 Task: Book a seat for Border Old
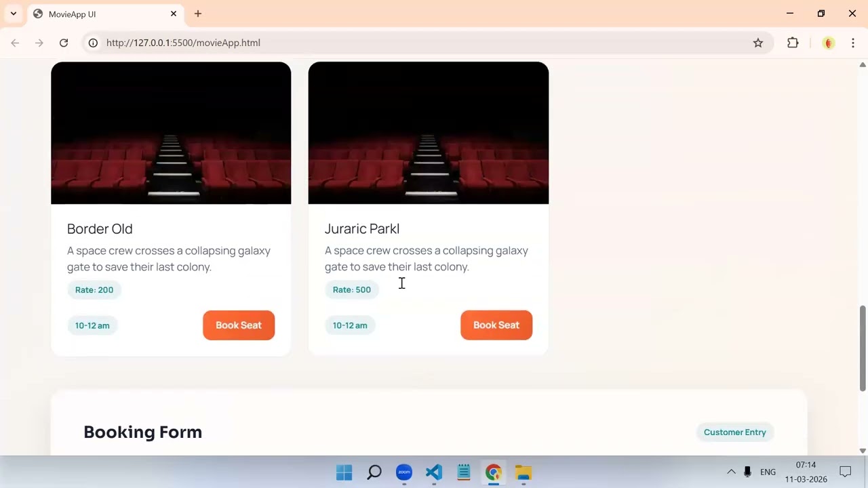click(239, 325)
